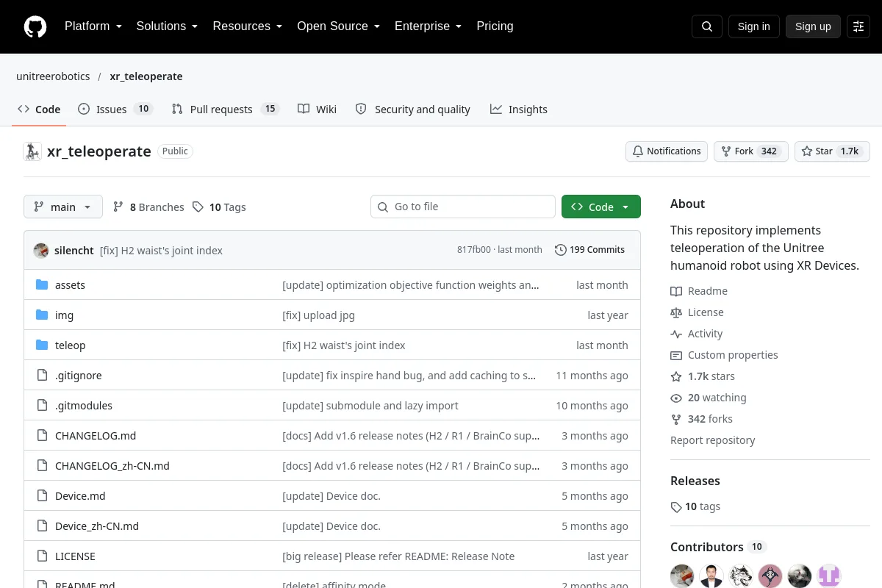Click the silencht author name
Image resolution: width=882 pixels, height=588 pixels.
coord(73,251)
